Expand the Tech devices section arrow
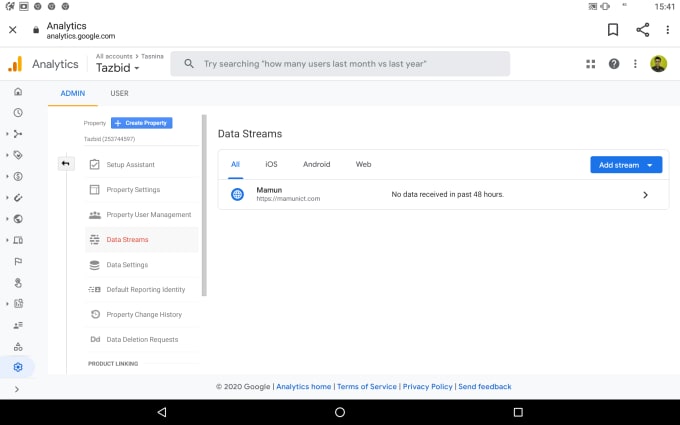 [7, 240]
